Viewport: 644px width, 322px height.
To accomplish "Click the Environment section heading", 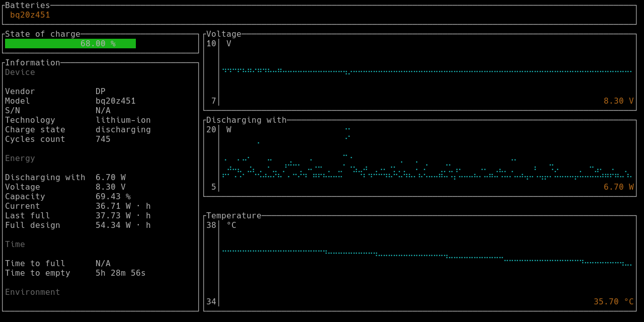I will 33,292.
